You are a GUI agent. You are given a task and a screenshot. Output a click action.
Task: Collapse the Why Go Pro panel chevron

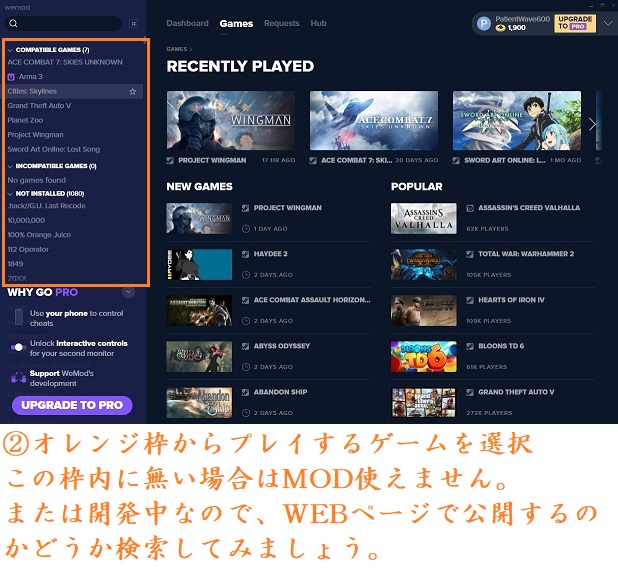tap(128, 292)
